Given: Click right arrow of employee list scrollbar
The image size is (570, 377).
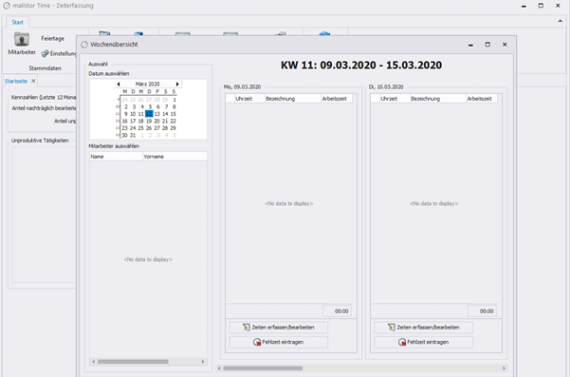Looking at the screenshot, I should tap(203, 362).
